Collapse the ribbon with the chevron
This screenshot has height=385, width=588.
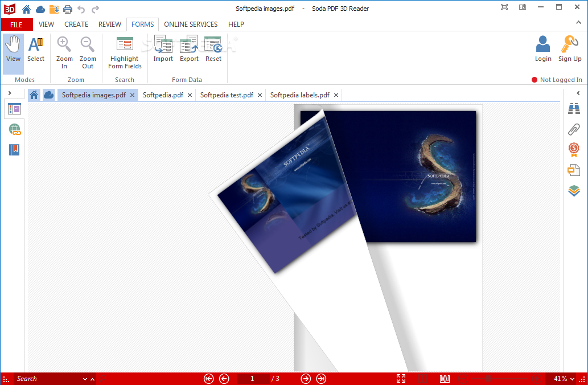[578, 23]
